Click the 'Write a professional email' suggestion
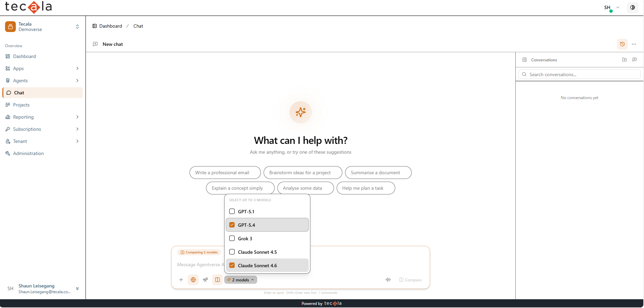This screenshot has height=308, width=644. click(x=225, y=173)
